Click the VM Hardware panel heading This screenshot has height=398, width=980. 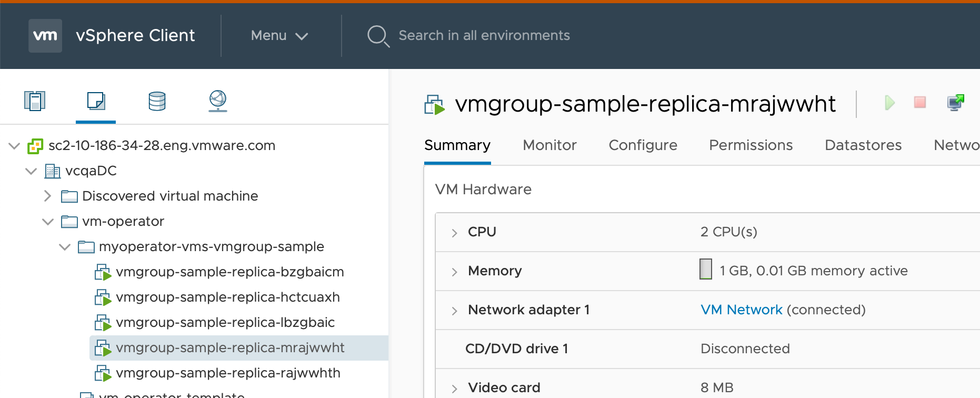pyautogui.click(x=483, y=189)
